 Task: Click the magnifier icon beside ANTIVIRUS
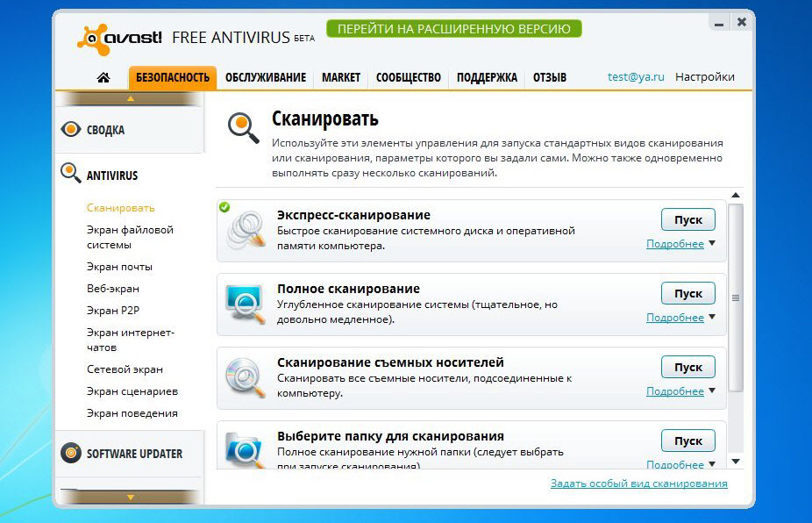pos(71,174)
